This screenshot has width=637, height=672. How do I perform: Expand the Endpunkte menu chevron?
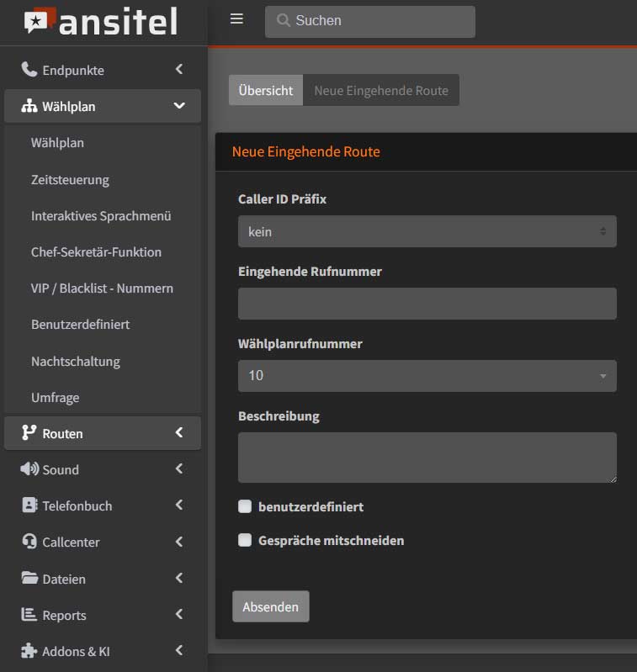[179, 69]
